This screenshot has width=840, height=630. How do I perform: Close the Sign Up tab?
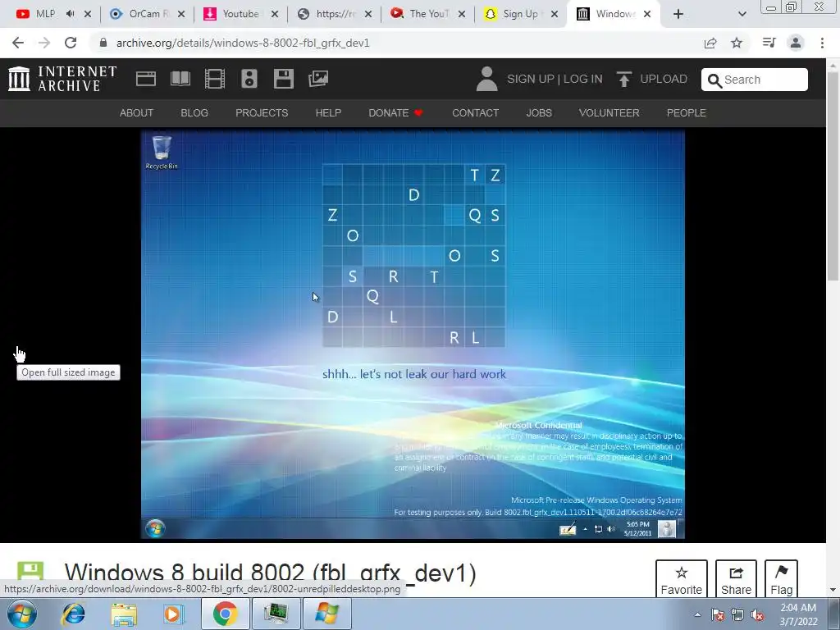[555, 14]
